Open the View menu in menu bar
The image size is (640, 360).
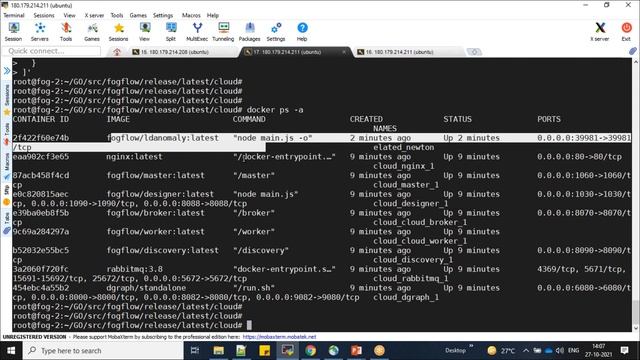pos(69,15)
